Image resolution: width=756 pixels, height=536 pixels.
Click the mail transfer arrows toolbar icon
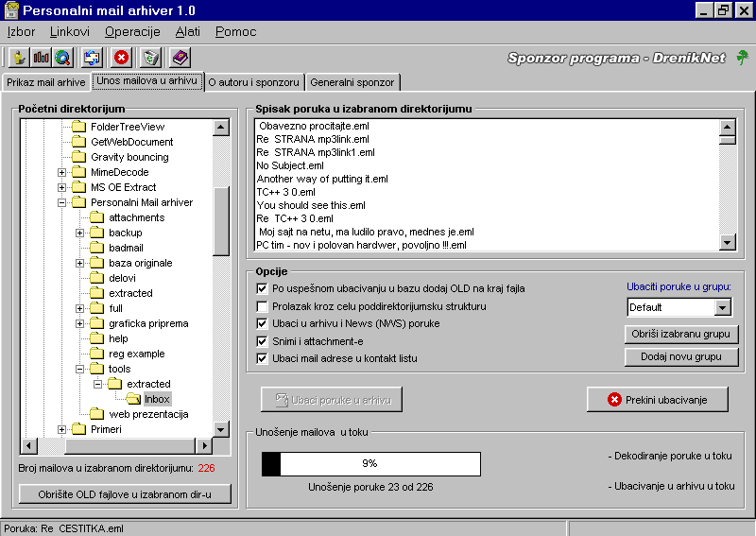pos(92,58)
